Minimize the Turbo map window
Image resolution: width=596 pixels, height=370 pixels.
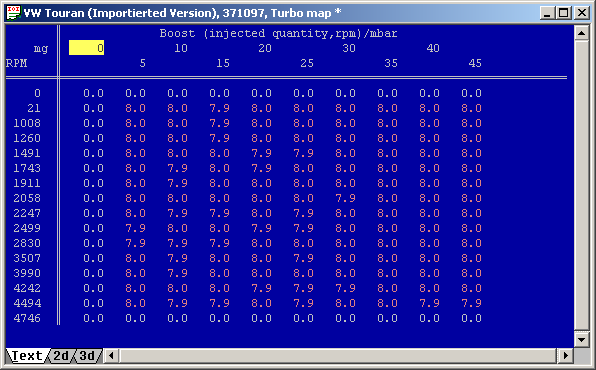[547, 13]
